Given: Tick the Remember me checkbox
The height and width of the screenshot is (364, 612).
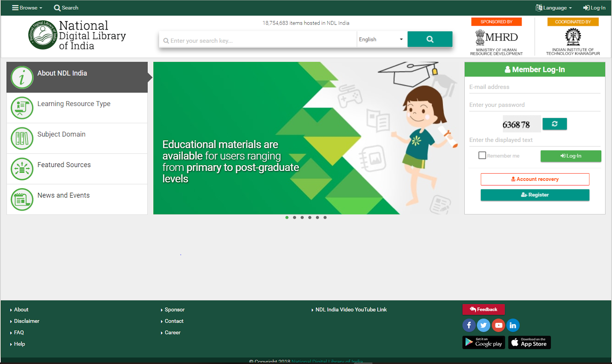Looking at the screenshot, I should (482, 155).
